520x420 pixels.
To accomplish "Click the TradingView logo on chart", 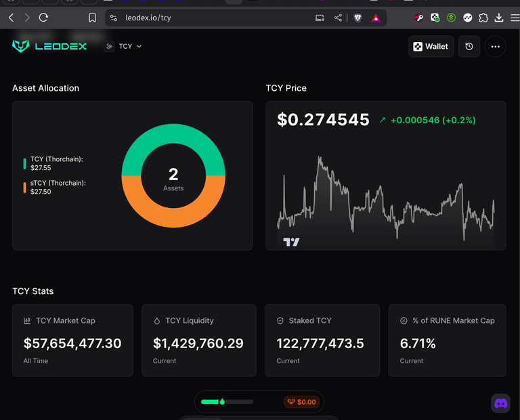I will [291, 242].
